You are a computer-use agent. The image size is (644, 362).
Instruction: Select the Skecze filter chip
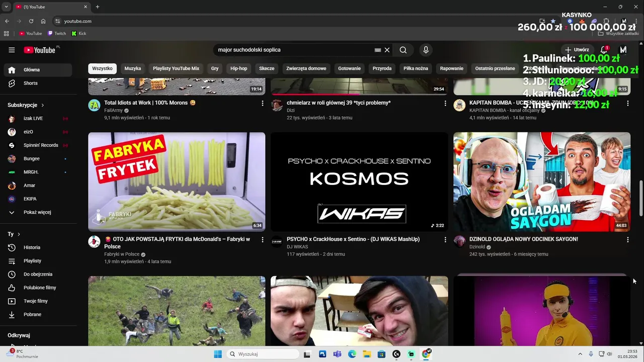[267, 68]
